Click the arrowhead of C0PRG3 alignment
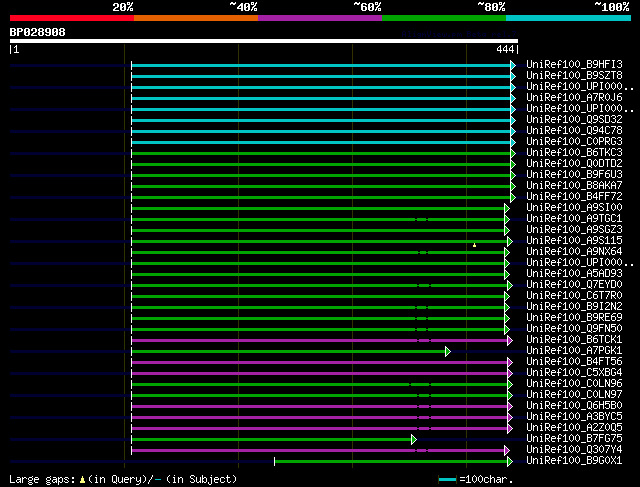Viewport: 640px width, 487px height. click(x=513, y=142)
